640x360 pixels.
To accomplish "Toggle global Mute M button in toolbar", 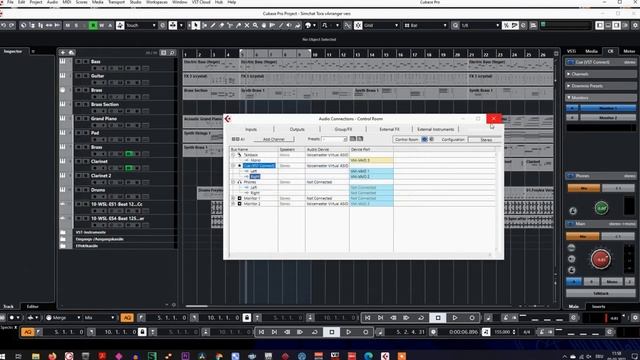I will pyautogui.click(x=68, y=25).
